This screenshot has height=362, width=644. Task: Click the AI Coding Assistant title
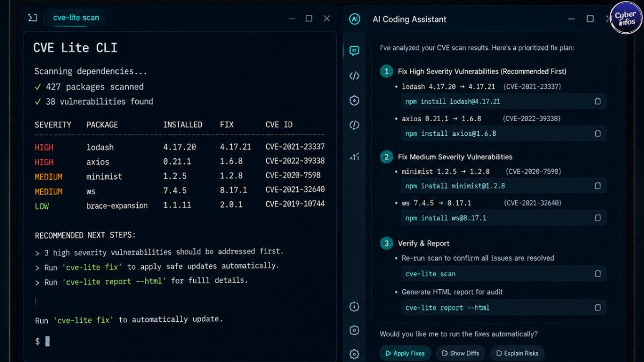point(409,19)
